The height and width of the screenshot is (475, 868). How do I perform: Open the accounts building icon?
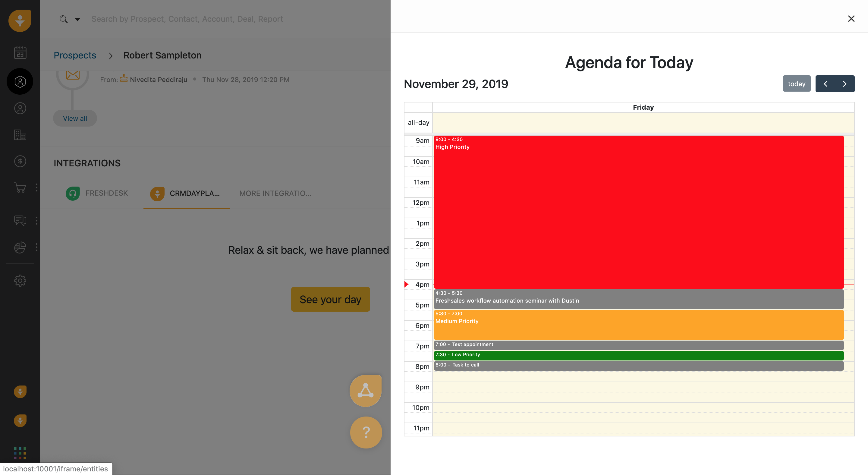tap(20, 135)
